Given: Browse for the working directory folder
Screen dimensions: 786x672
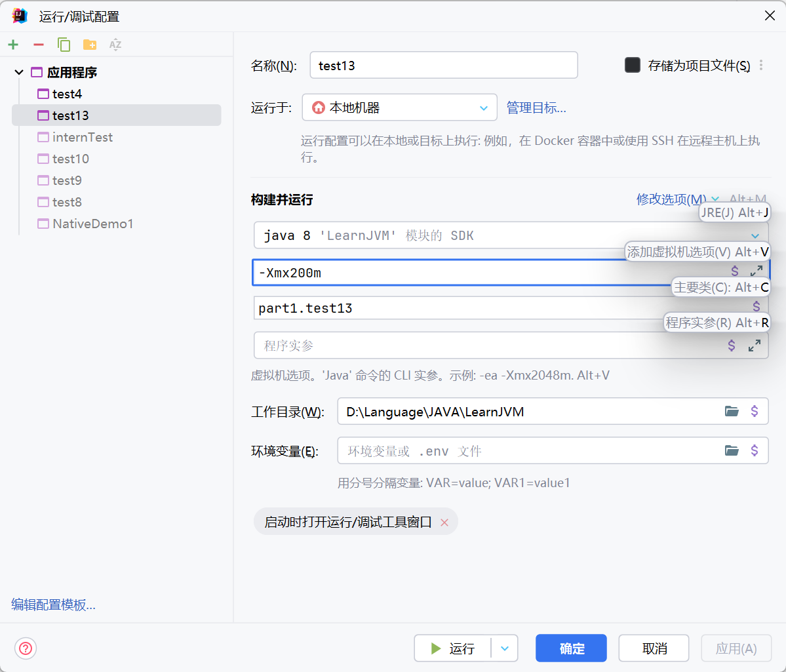Looking at the screenshot, I should [732, 411].
